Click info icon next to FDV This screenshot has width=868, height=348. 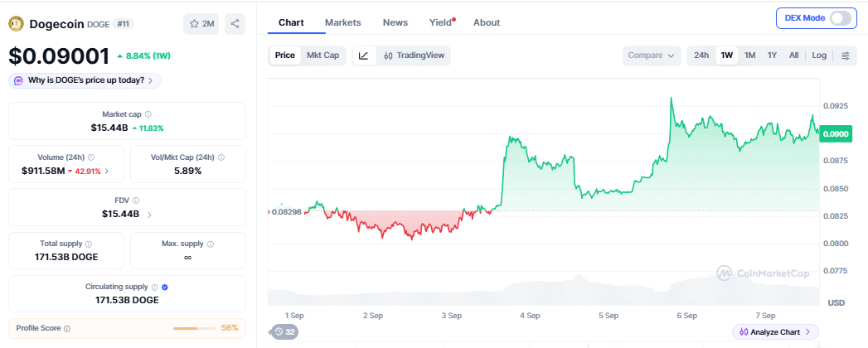(x=136, y=201)
